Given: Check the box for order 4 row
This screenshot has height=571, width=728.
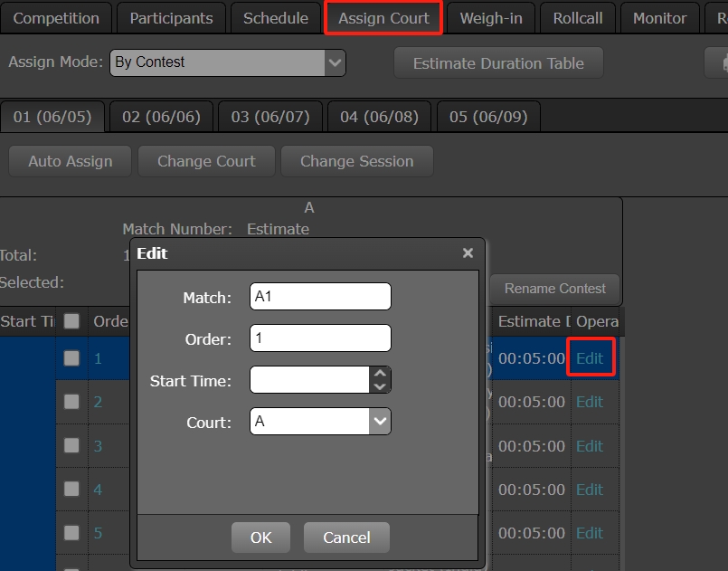Looking at the screenshot, I should click(71, 490).
